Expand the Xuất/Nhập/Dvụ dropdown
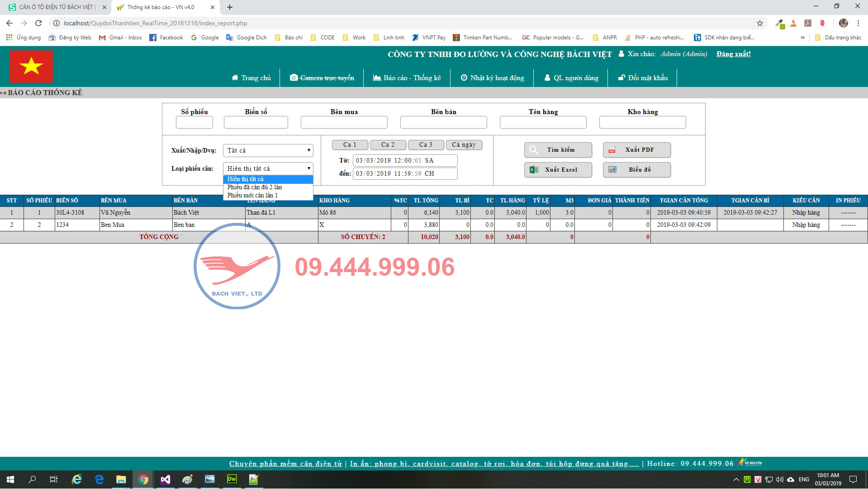This screenshot has height=489, width=868. point(268,150)
